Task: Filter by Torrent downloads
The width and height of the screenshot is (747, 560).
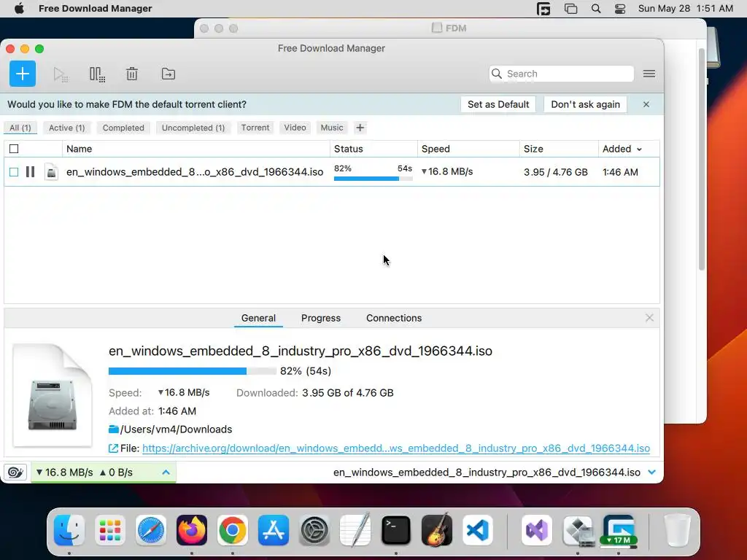Action: (x=255, y=128)
